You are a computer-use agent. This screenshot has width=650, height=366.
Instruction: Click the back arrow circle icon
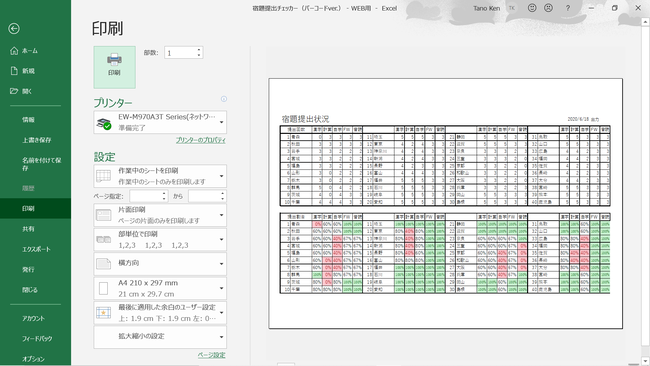(14, 28)
